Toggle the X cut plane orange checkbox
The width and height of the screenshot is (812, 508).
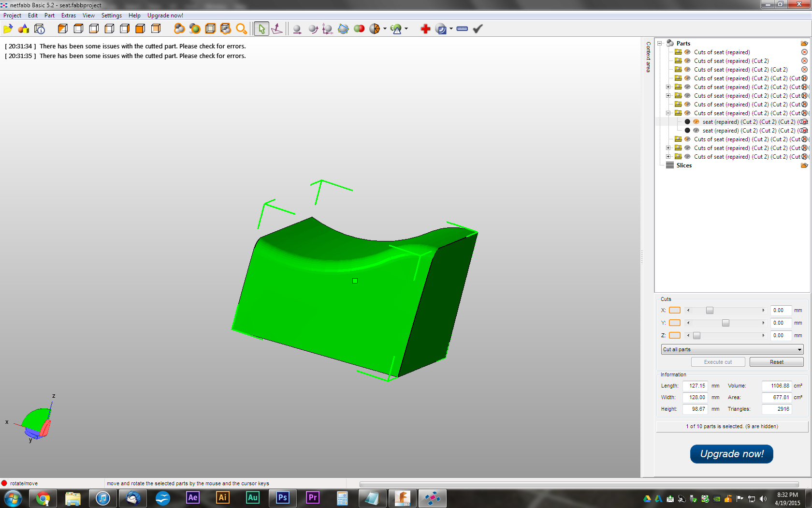tap(675, 310)
